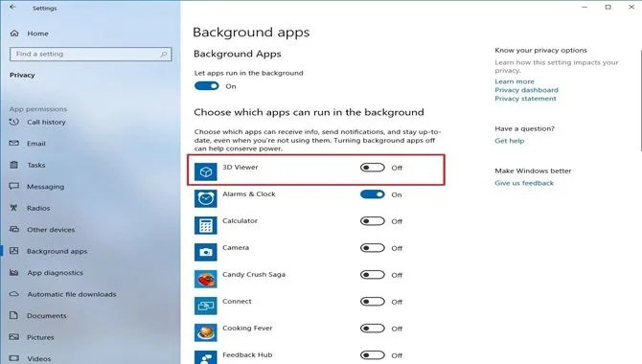Enable the Cooking Fever toggle
The height and width of the screenshot is (364, 642).
tap(373, 329)
